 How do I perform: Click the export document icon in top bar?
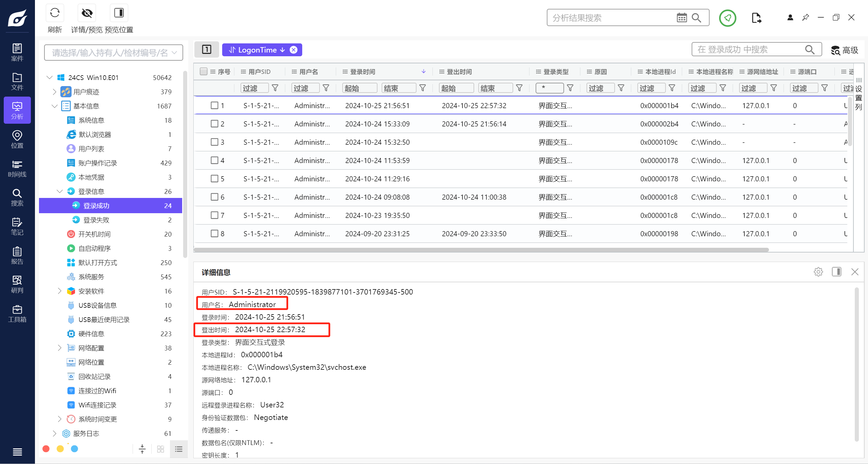(756, 18)
